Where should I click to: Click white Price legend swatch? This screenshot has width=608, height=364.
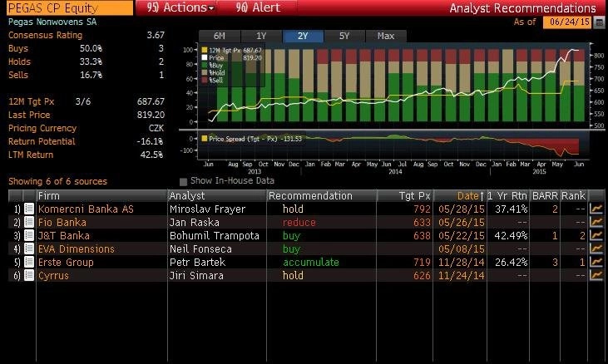(x=205, y=57)
